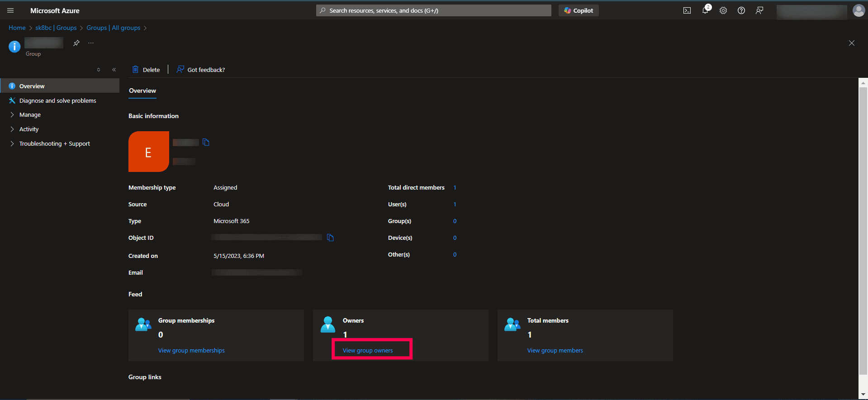
Task: Focus the search resources box
Action: [433, 10]
